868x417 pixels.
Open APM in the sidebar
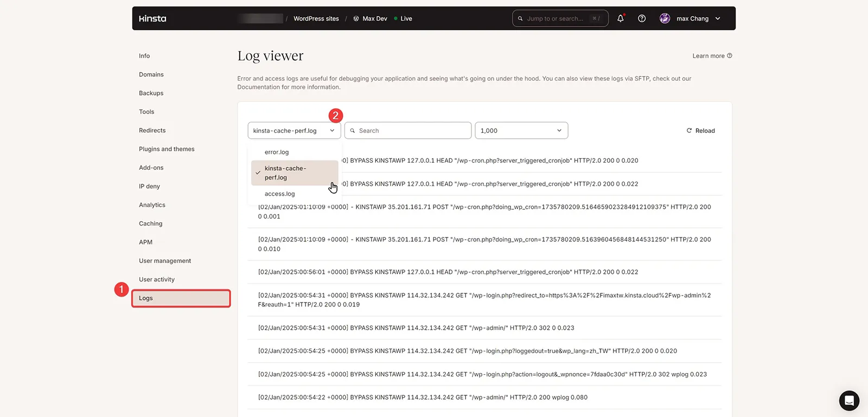pyautogui.click(x=145, y=242)
